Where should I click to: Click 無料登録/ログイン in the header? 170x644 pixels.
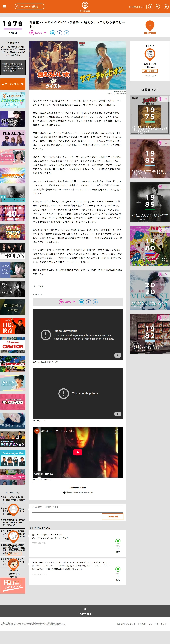click(x=136, y=7)
